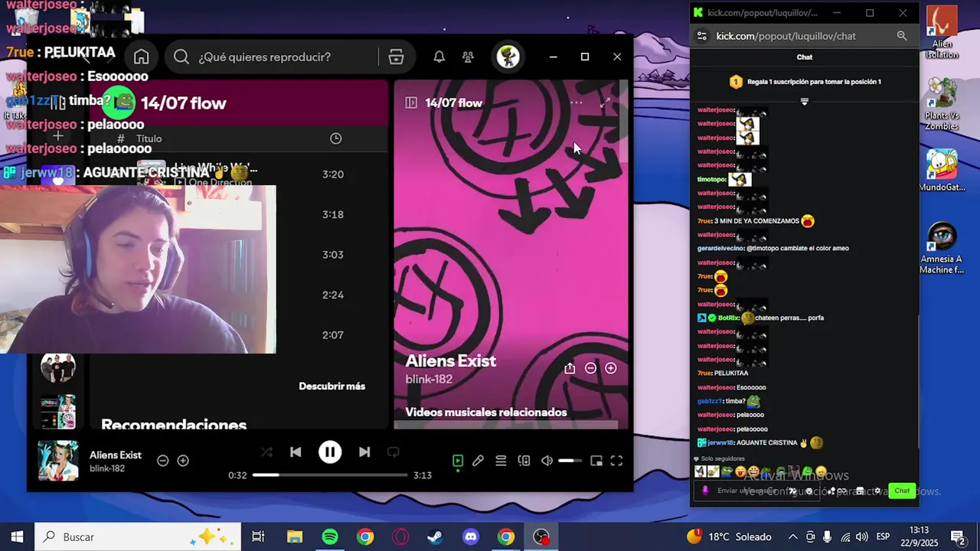
Task: Share track from Now Playing panel
Action: point(570,368)
